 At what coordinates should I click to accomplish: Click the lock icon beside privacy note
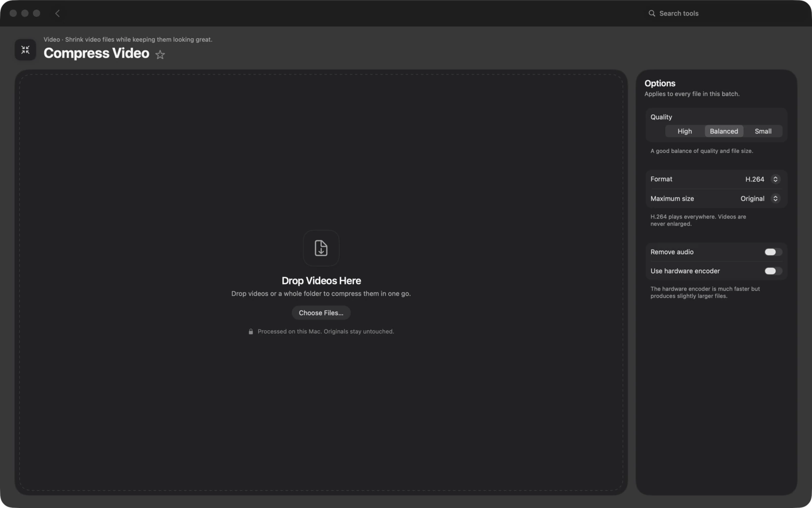click(x=251, y=332)
